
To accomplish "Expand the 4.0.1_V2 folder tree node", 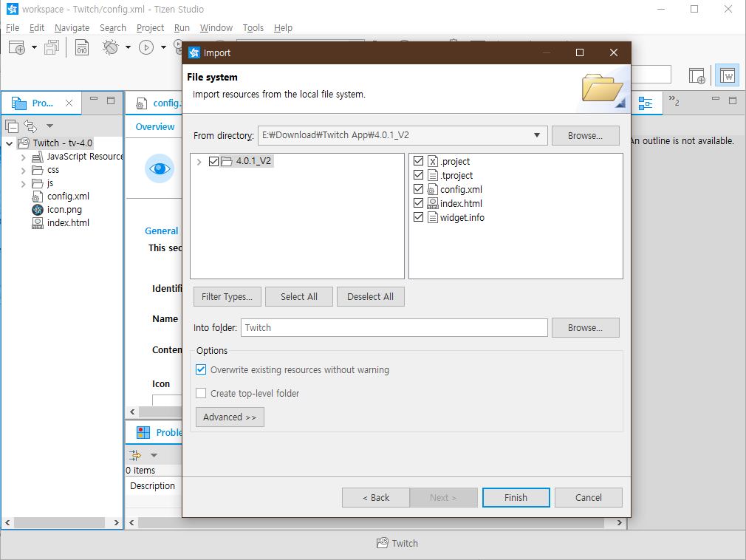I will pyautogui.click(x=199, y=162).
